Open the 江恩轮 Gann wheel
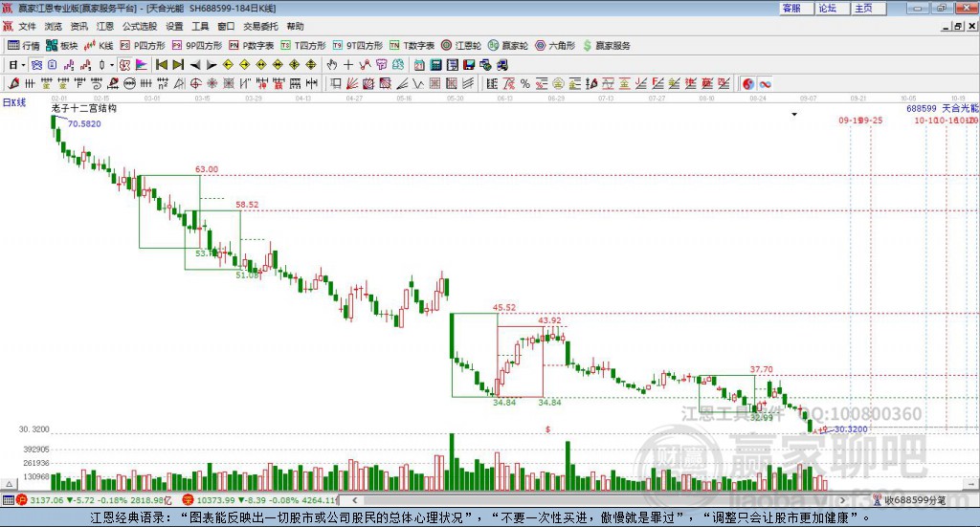The image size is (980, 527). click(461, 46)
